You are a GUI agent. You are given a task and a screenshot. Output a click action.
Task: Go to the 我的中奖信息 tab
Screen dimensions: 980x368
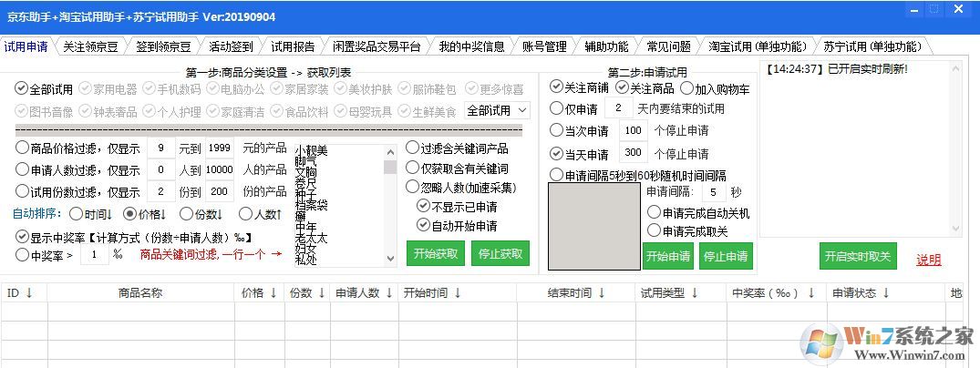coord(472,46)
